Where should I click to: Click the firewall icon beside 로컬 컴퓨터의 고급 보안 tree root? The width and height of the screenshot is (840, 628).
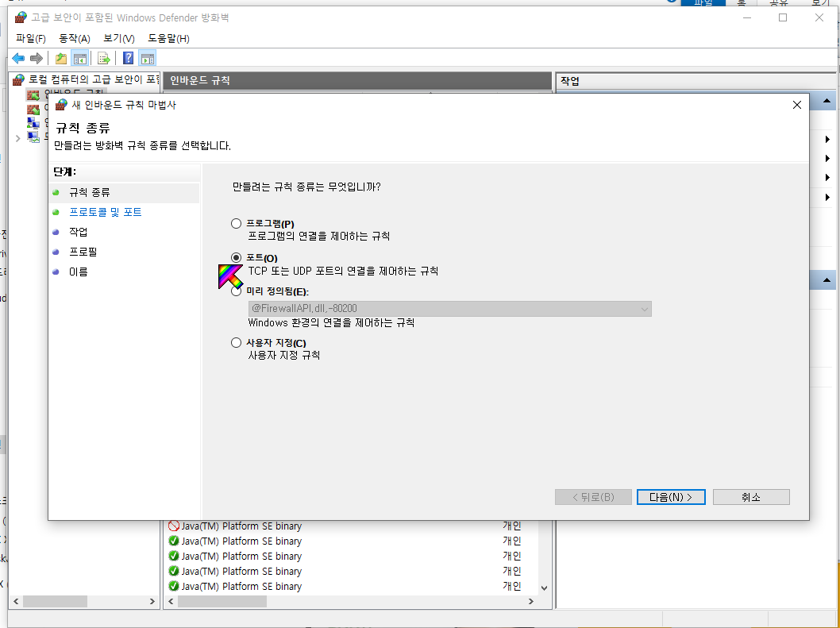(19, 80)
